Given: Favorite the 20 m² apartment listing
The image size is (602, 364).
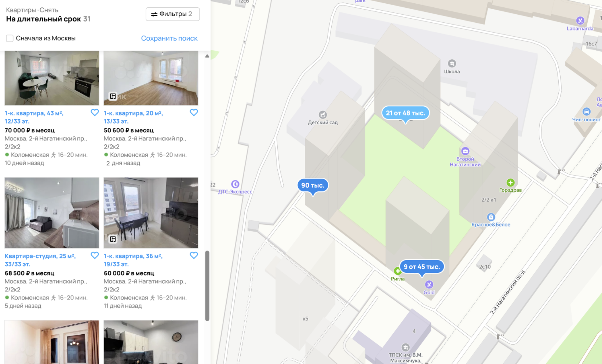Looking at the screenshot, I should tap(194, 113).
